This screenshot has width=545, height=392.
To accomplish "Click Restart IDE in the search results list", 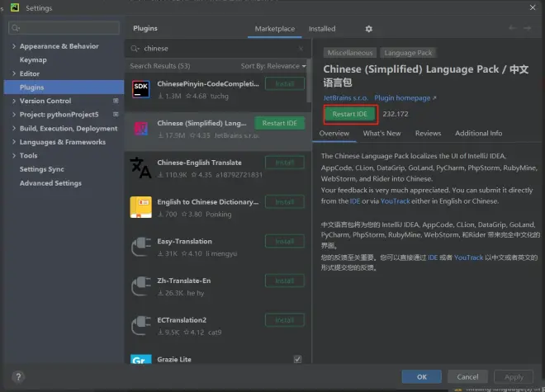I will pos(279,123).
